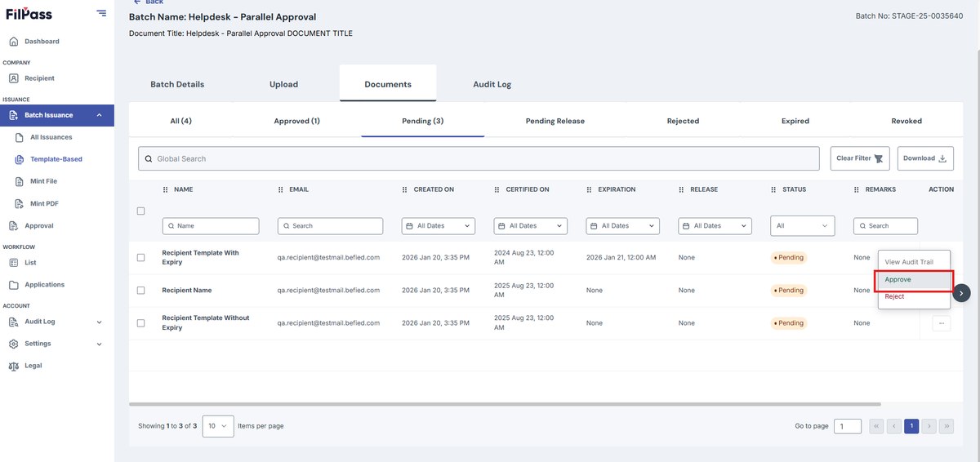Click the NAME column drag handle icon

pos(166,189)
